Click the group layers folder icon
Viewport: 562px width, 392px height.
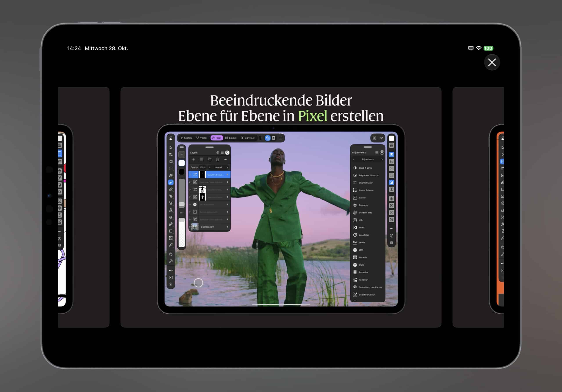coord(209,160)
